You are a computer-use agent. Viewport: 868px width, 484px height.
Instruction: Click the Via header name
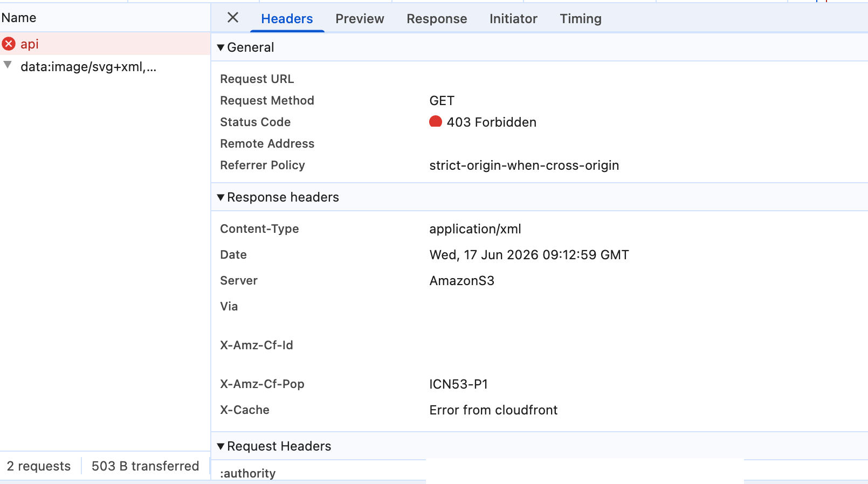coord(229,307)
